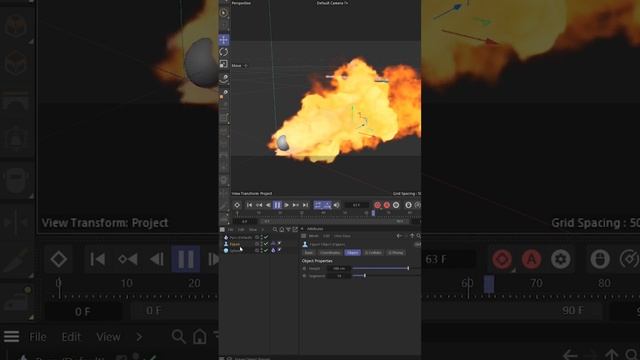Image resolution: width=640 pixels, height=360 pixels.
Task: Switch to the Phong tab
Action: pyautogui.click(x=396, y=253)
